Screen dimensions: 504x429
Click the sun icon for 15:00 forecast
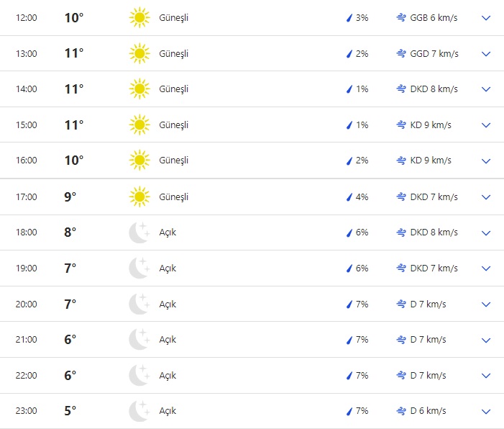[x=139, y=125]
